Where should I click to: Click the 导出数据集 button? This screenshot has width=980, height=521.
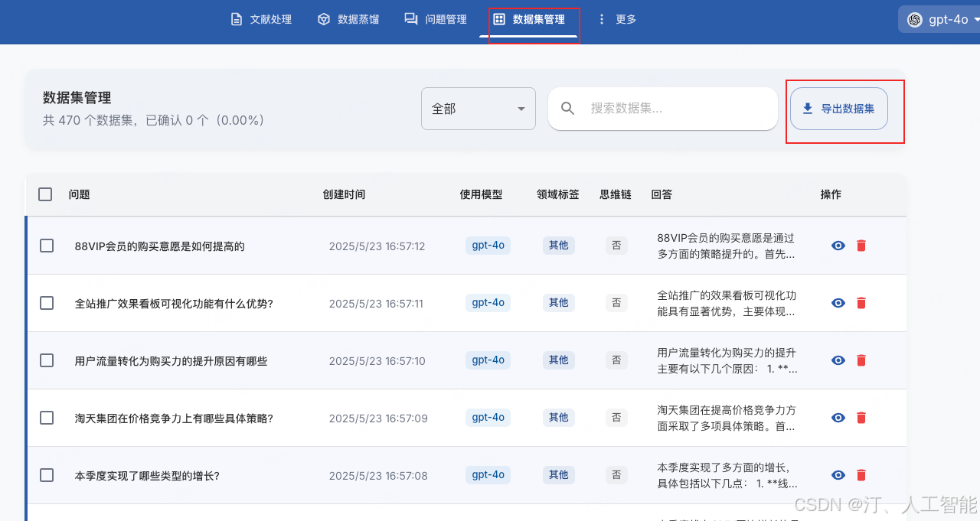tap(839, 109)
